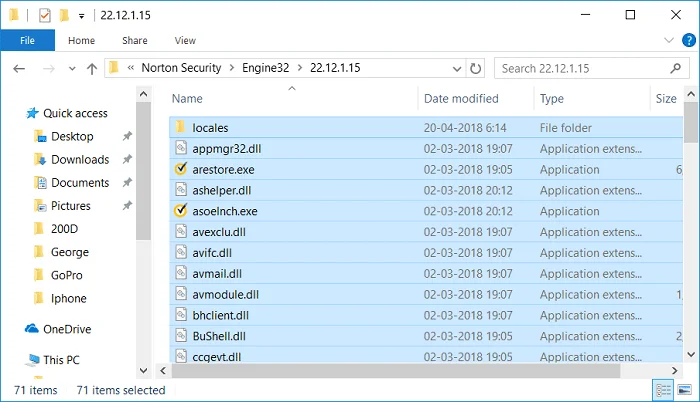Click the Engine32 breadcrumb

(x=266, y=68)
